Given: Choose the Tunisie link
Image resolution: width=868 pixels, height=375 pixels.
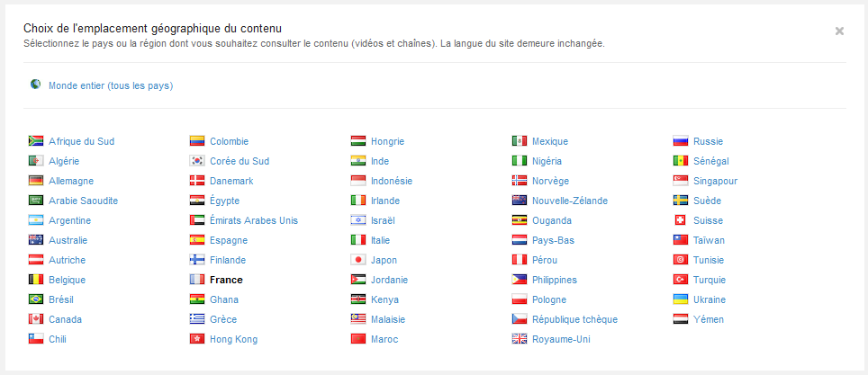Looking at the screenshot, I should coord(709,260).
